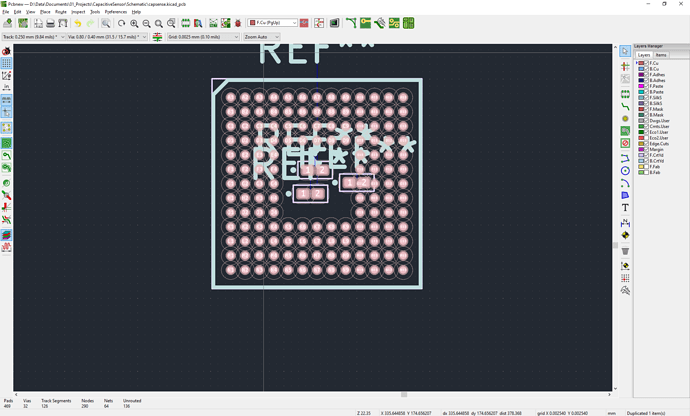Select the Add footprint tool
690x416 pixels.
click(x=625, y=94)
